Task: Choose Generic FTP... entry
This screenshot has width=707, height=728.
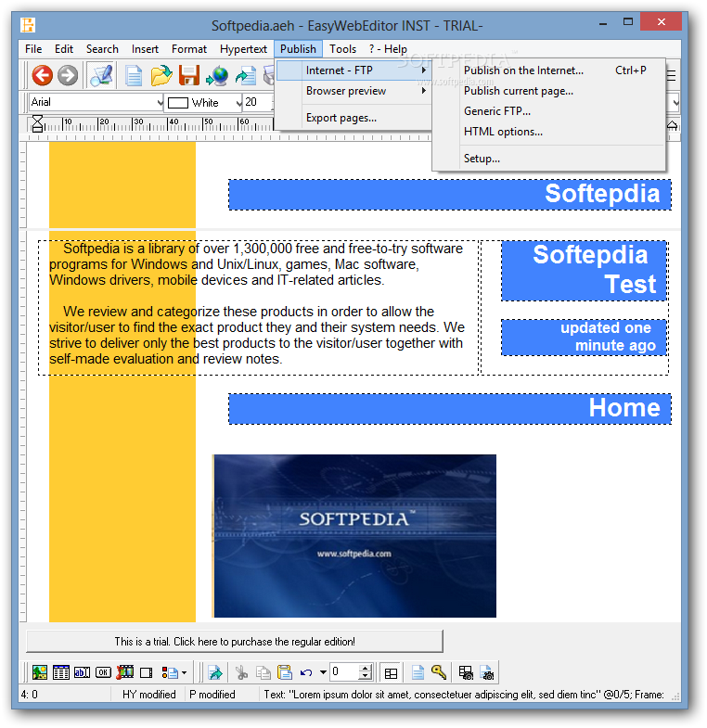Action: point(549,111)
